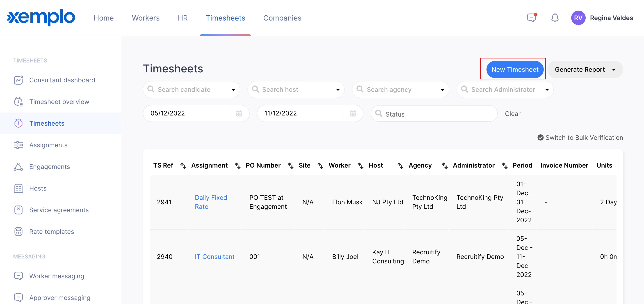
Task: Click PO TEST at Engagement cell
Action: pyautogui.click(x=268, y=202)
